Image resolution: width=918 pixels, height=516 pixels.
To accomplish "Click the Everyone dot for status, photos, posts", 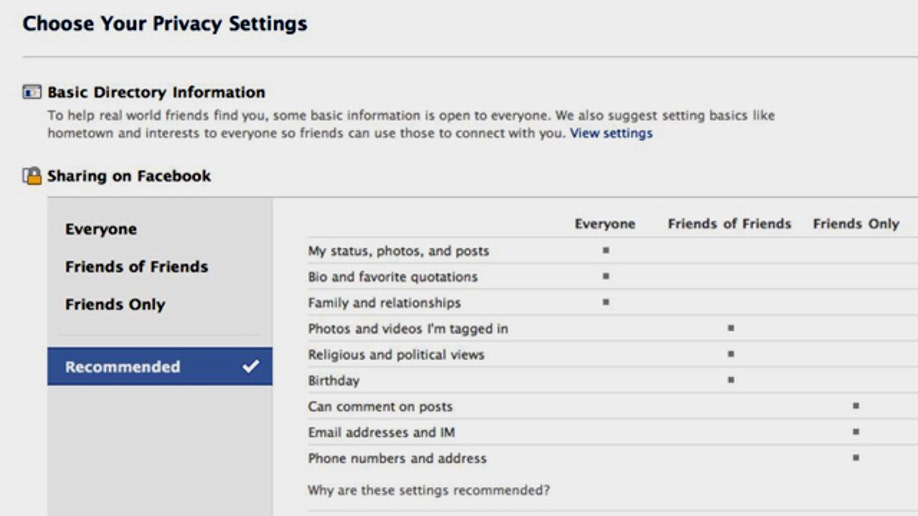I will [606, 251].
